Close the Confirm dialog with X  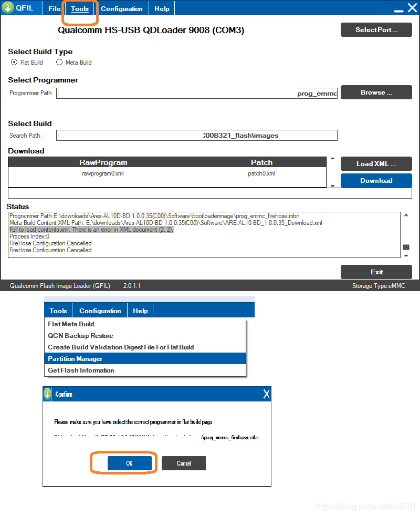click(266, 394)
